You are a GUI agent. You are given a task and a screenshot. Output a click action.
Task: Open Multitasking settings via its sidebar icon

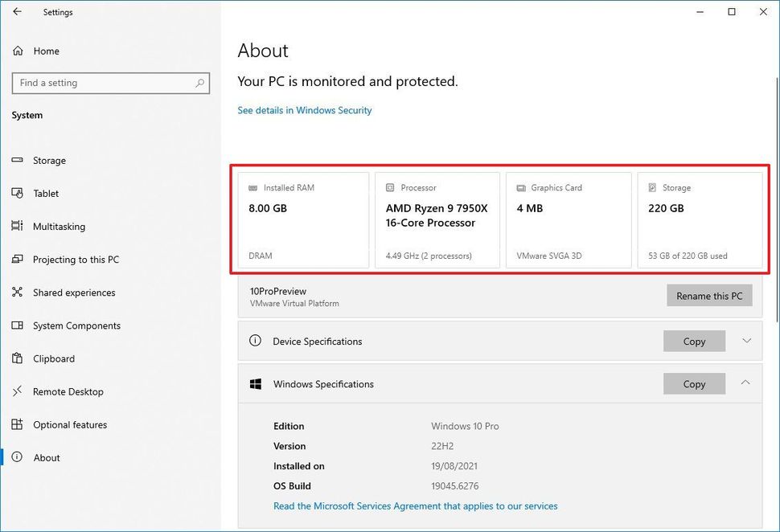click(18, 226)
